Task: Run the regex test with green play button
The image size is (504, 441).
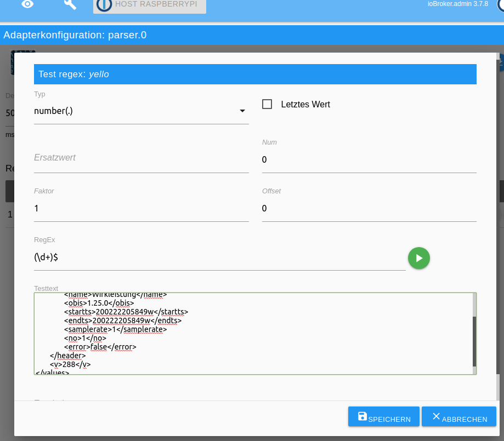Action: click(x=419, y=258)
